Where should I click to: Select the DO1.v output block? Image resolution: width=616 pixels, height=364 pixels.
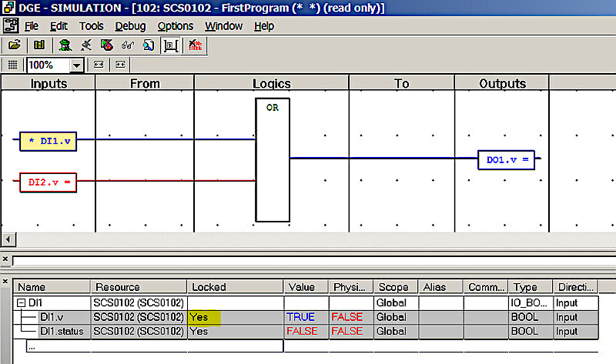pyautogui.click(x=506, y=160)
